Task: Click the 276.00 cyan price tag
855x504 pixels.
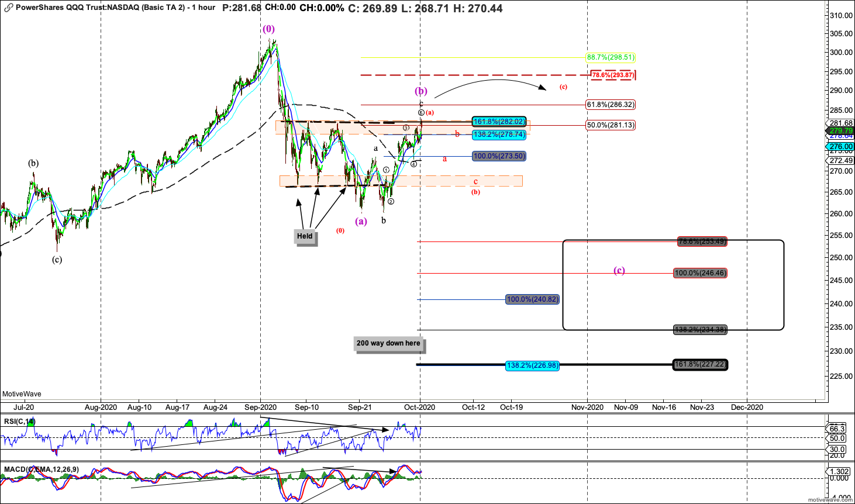Action: click(x=841, y=147)
